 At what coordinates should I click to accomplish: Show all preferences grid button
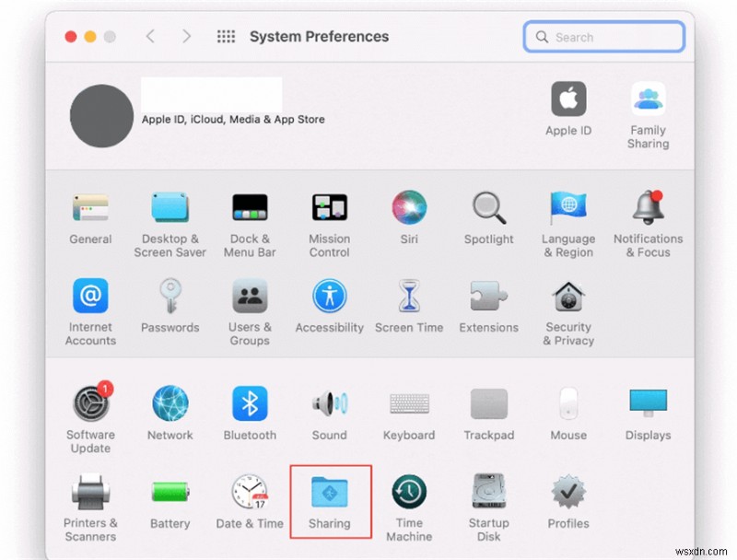click(x=226, y=36)
